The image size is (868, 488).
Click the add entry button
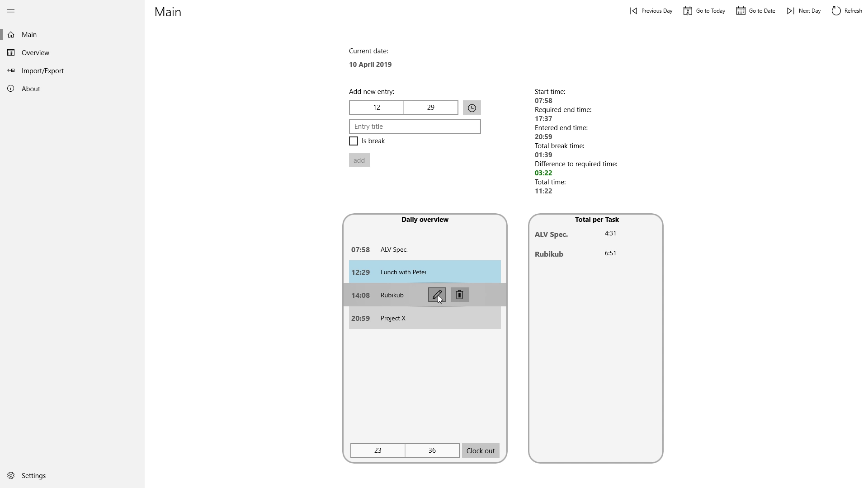click(359, 160)
